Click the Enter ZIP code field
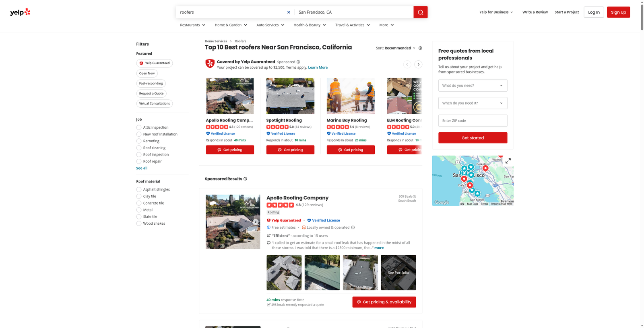The image size is (644, 328). (x=473, y=121)
